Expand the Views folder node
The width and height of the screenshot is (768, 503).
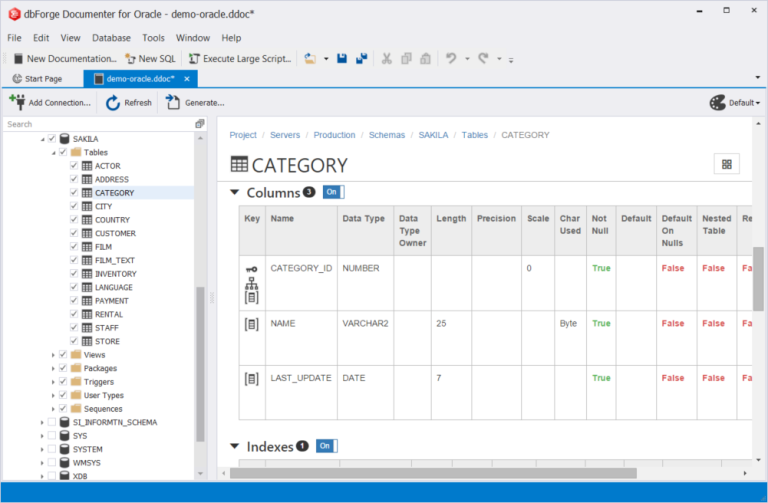point(53,355)
